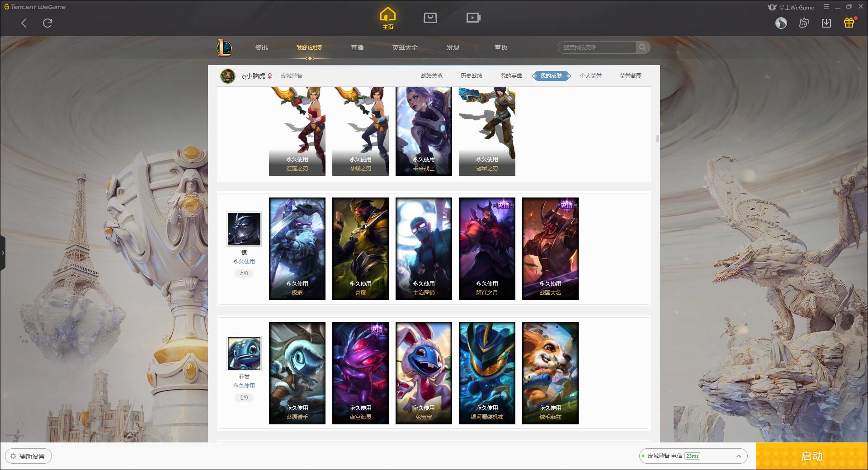Select the 苔原猎手 skin card

coord(297,373)
